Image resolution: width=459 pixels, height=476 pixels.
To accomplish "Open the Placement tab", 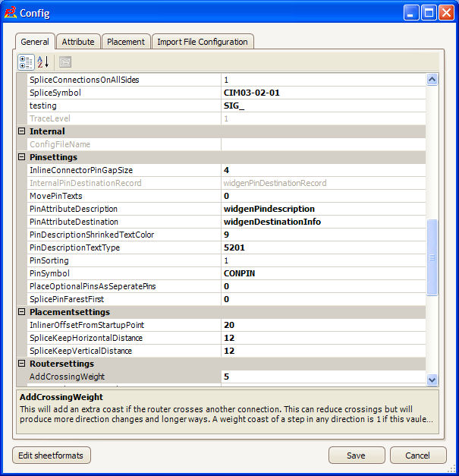I will coord(126,43).
